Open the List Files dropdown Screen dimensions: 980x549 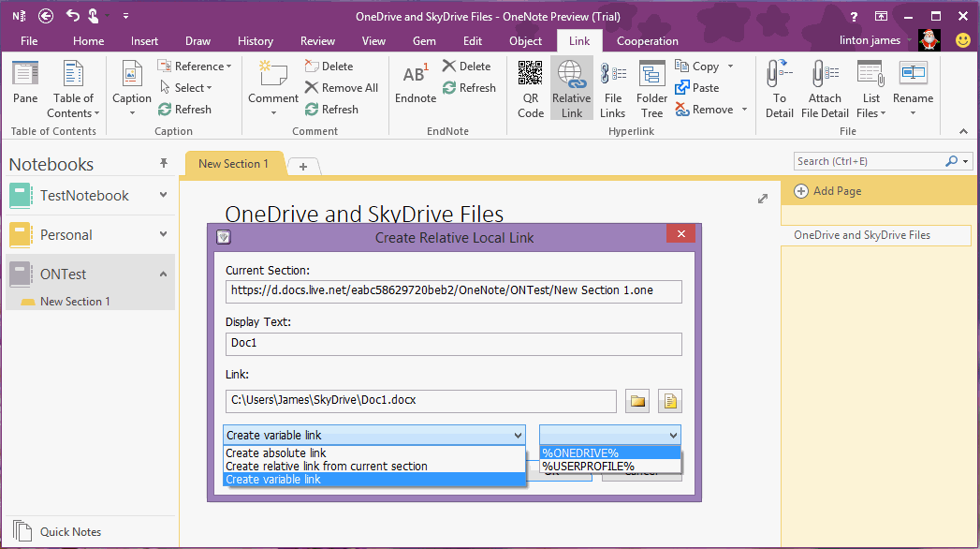pos(870,89)
